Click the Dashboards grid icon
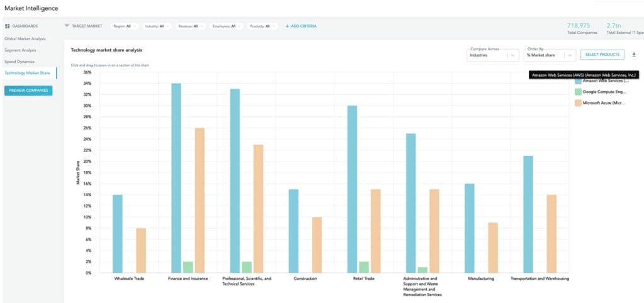Image resolution: width=644 pixels, height=303 pixels. pyautogui.click(x=7, y=26)
